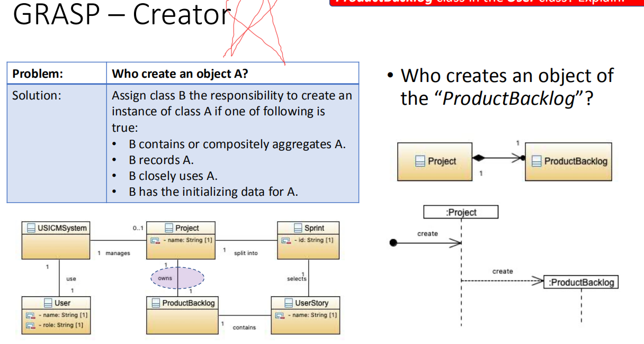This screenshot has width=644, height=344.
Task: Click the 'GRASP – Creator' slide title
Action: coord(122,16)
